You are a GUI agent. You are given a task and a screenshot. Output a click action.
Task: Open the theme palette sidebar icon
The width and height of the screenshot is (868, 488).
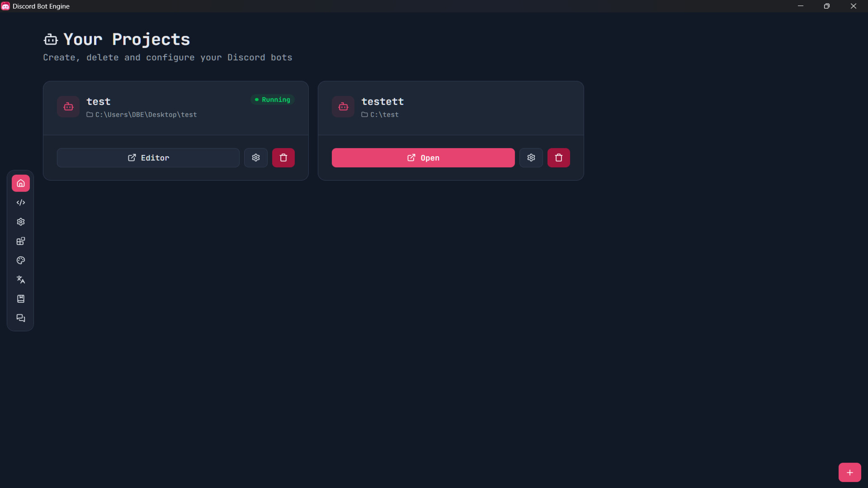pos(21,260)
